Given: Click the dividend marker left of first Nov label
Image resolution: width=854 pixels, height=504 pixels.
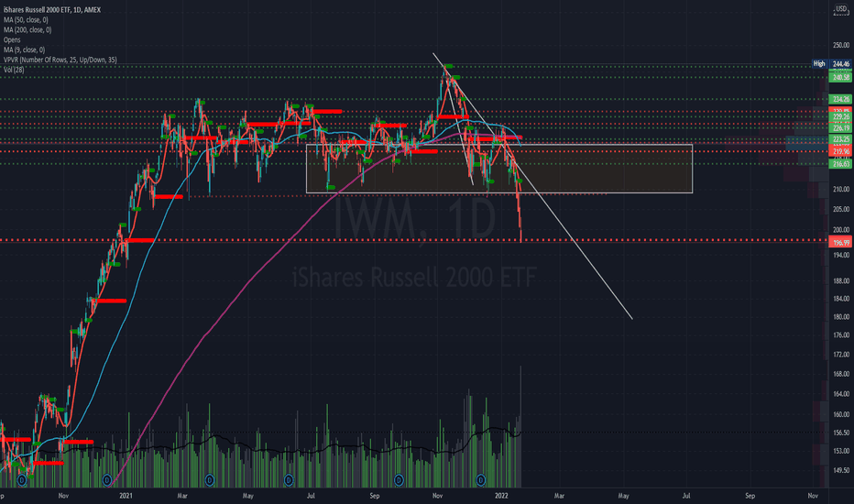Looking at the screenshot, I should (x=22, y=480).
